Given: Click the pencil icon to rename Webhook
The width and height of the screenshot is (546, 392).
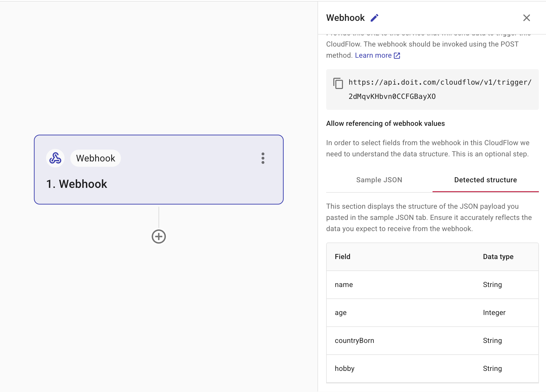Looking at the screenshot, I should 374,18.
